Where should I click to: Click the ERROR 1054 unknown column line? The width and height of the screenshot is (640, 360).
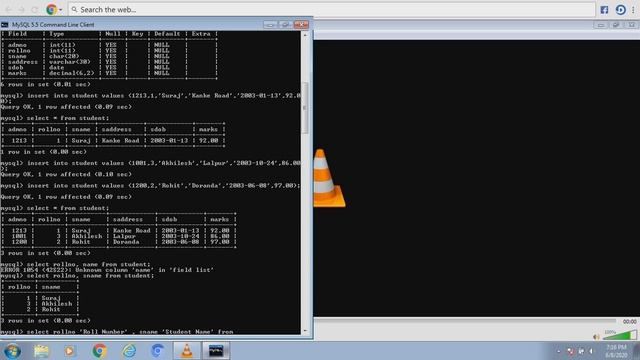pyautogui.click(x=107, y=270)
